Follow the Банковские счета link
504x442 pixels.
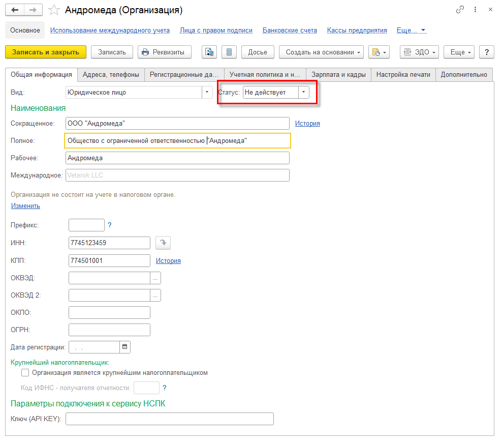pyautogui.click(x=290, y=30)
